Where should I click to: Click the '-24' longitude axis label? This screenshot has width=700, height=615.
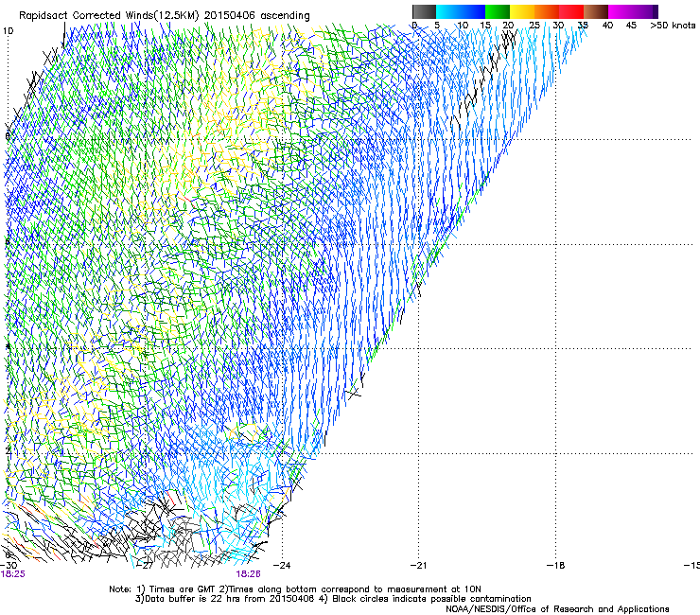tap(282, 565)
